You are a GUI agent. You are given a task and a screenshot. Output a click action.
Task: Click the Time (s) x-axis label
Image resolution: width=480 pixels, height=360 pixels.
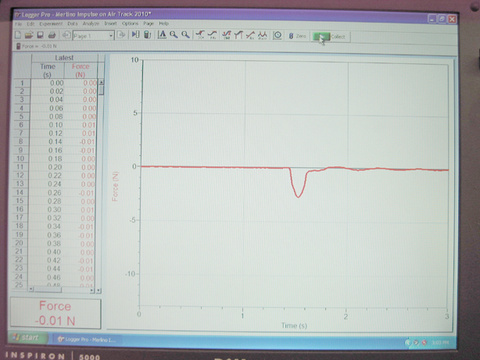pyautogui.click(x=294, y=325)
